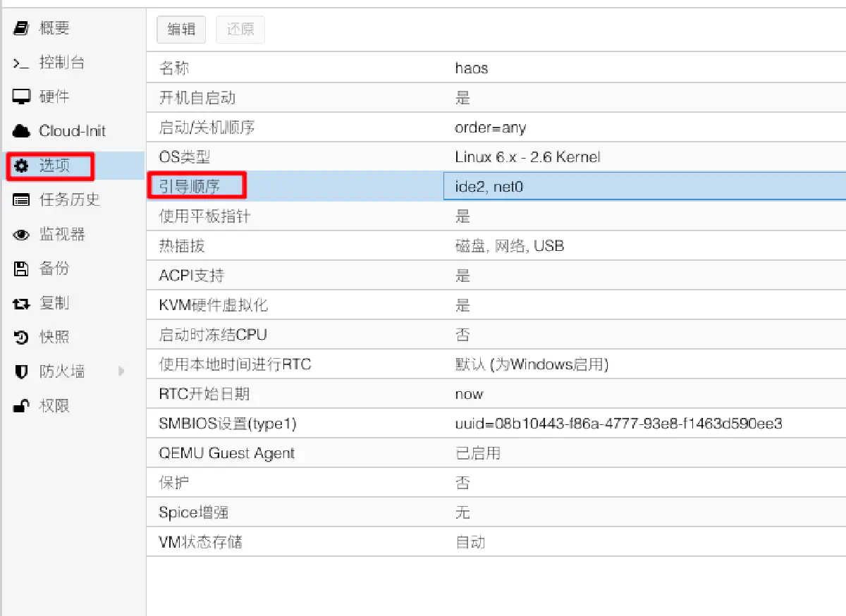Select the 硬件 monitor icon

[21, 97]
